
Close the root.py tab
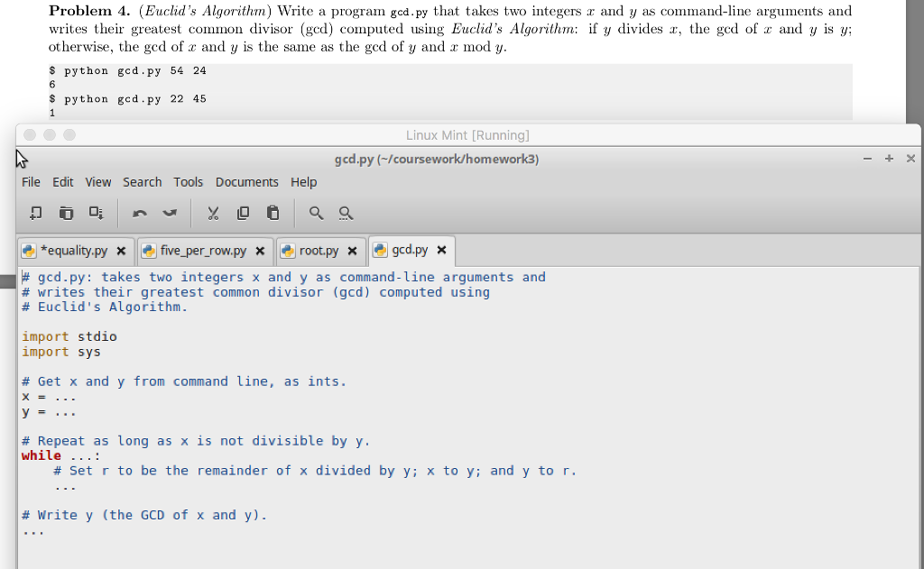[353, 251]
